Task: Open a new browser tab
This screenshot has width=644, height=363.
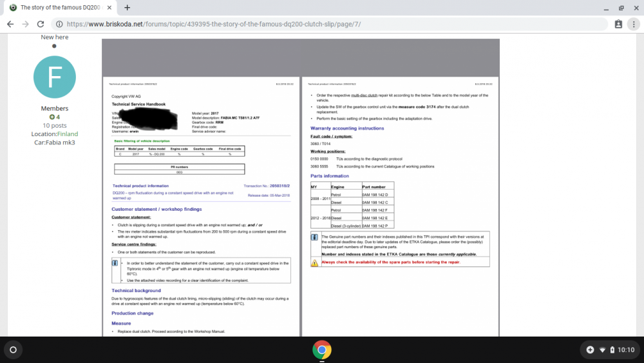Action: pos(128,7)
